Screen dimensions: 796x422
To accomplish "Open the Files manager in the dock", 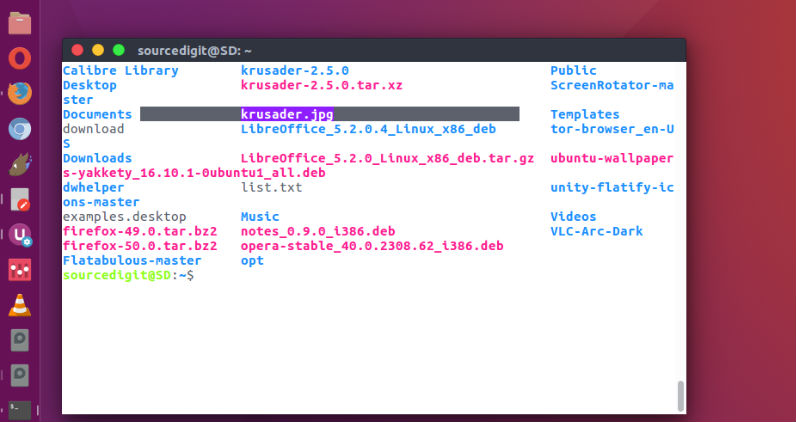I will [20, 23].
